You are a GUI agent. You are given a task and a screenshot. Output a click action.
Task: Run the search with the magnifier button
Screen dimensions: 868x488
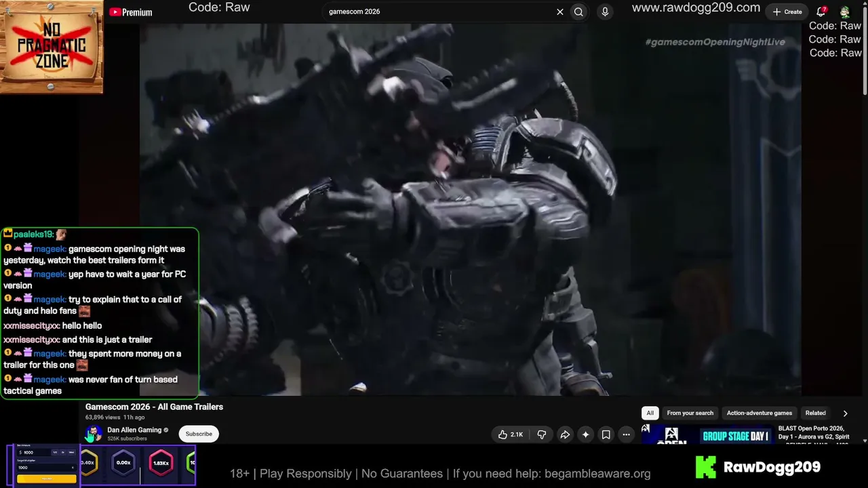[578, 12]
